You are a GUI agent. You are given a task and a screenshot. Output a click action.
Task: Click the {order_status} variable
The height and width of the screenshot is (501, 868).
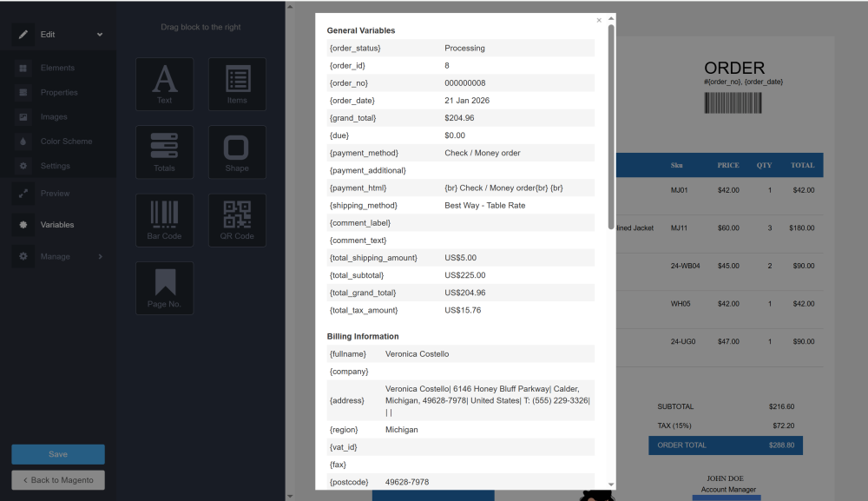tap(355, 48)
